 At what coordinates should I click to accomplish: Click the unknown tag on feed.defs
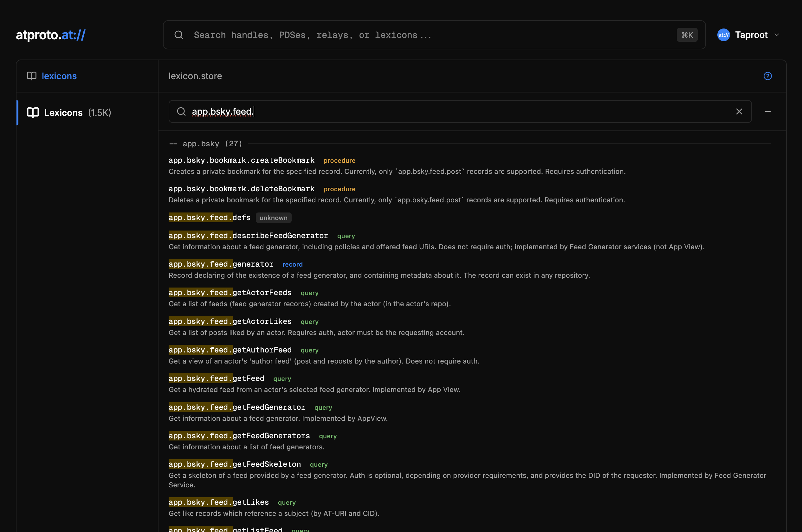click(x=273, y=218)
